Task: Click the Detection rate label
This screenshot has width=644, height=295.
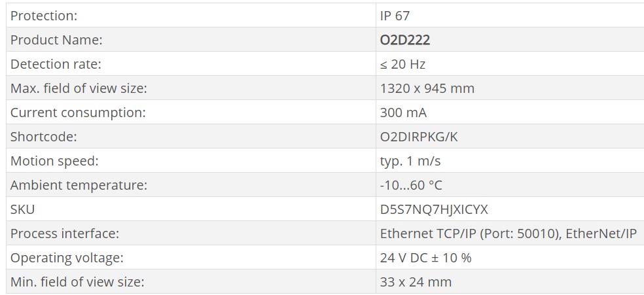Action: coord(56,64)
